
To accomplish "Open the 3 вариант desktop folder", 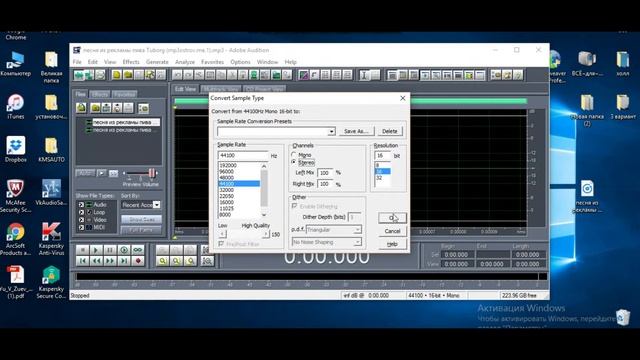I will [x=623, y=107].
